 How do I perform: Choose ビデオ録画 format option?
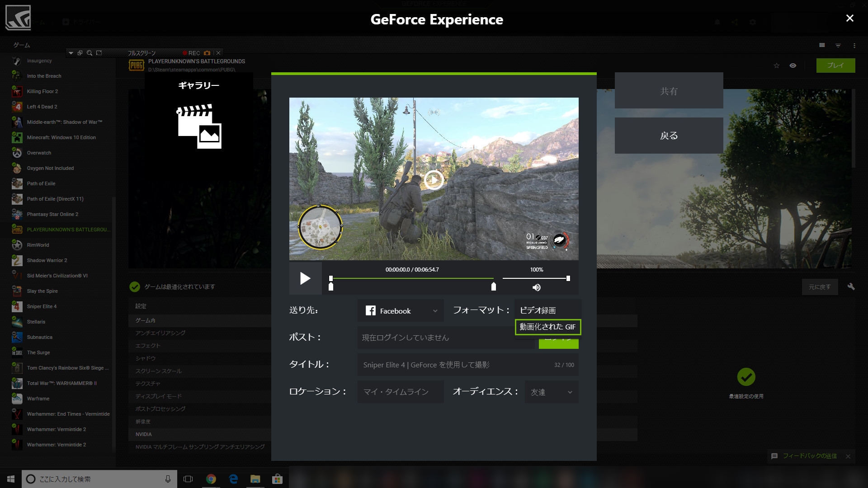[x=538, y=310]
